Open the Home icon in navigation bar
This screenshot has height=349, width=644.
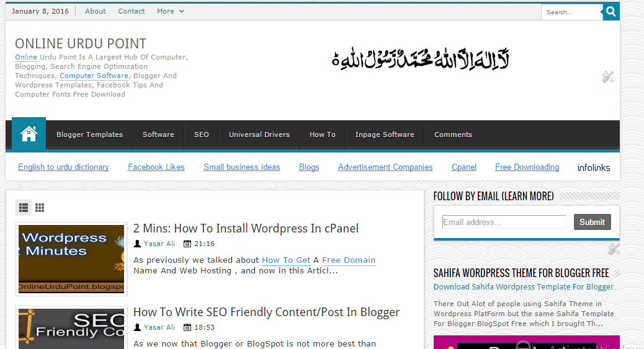pyautogui.click(x=29, y=134)
